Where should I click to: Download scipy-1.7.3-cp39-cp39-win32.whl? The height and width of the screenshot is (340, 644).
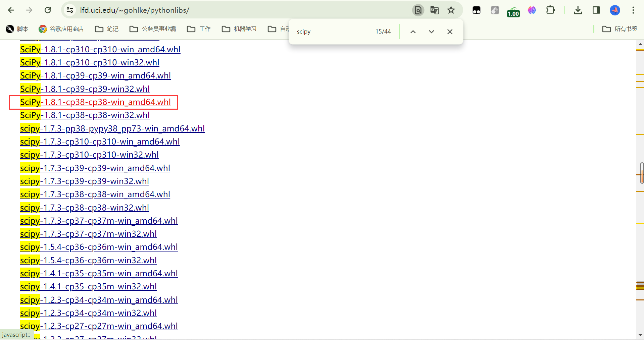click(x=85, y=181)
